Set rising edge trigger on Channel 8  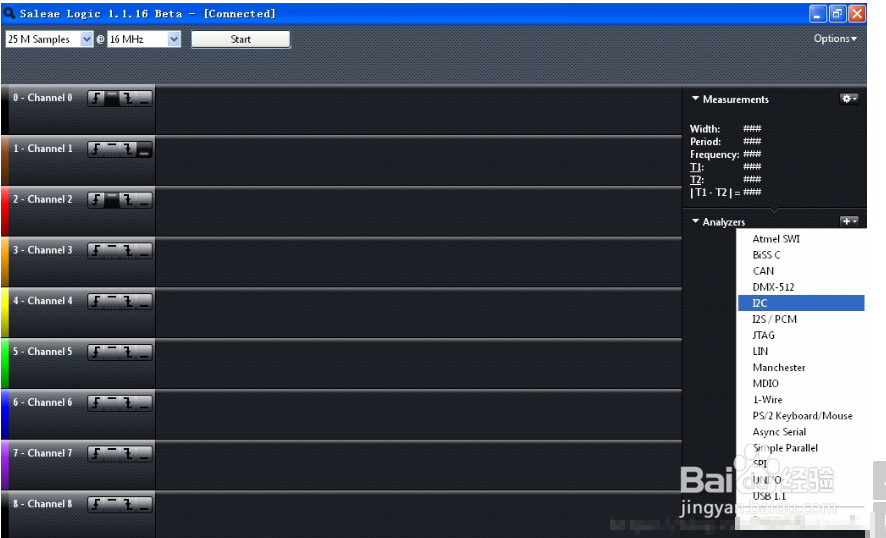(96, 505)
